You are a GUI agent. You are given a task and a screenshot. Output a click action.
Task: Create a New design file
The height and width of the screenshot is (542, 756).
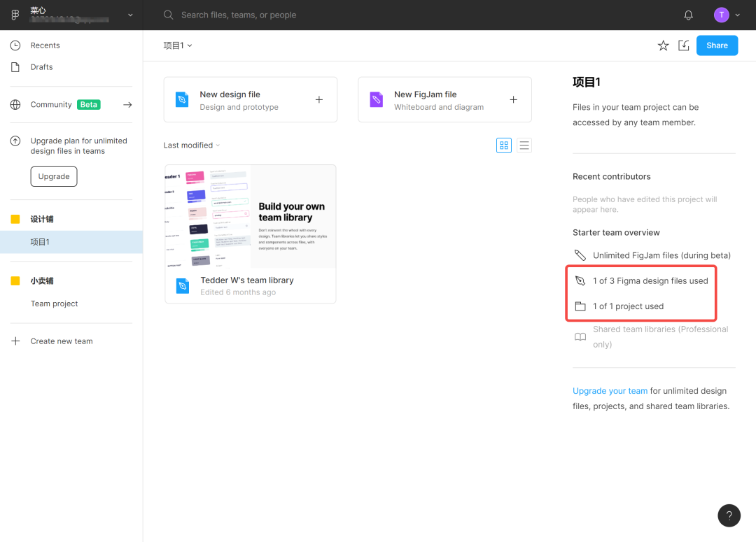[250, 100]
